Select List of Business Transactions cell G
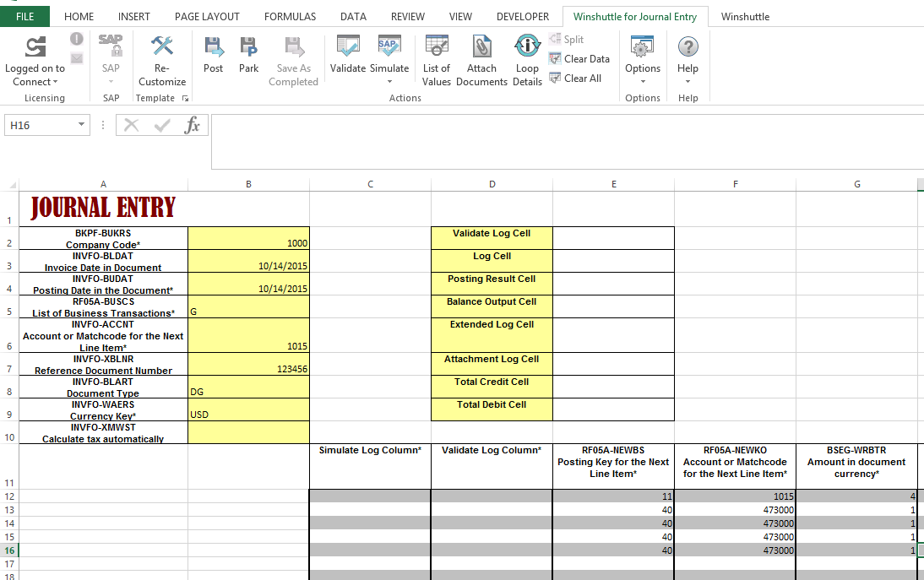 [x=248, y=306]
